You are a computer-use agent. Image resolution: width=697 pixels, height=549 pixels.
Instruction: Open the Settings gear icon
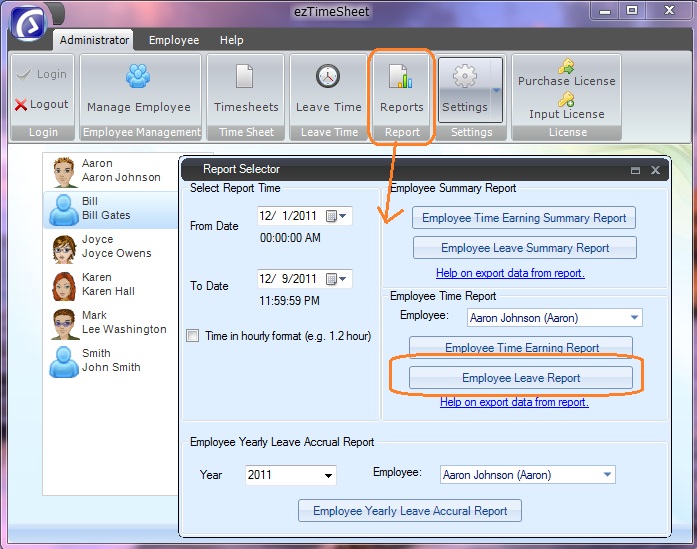[x=465, y=77]
